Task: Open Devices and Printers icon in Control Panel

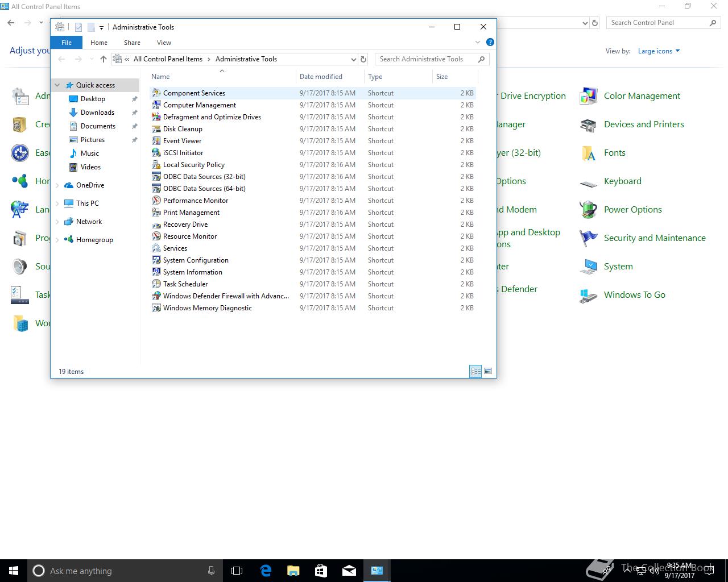Action: point(588,124)
